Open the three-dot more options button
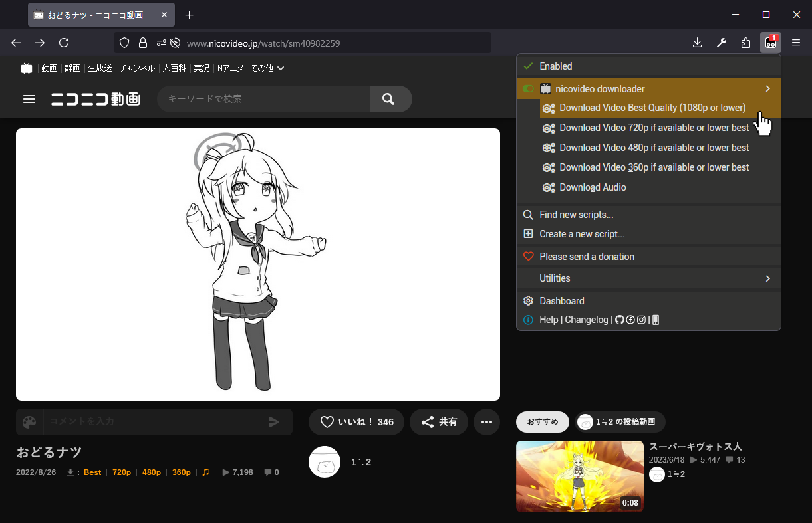The height and width of the screenshot is (523, 812). click(486, 422)
